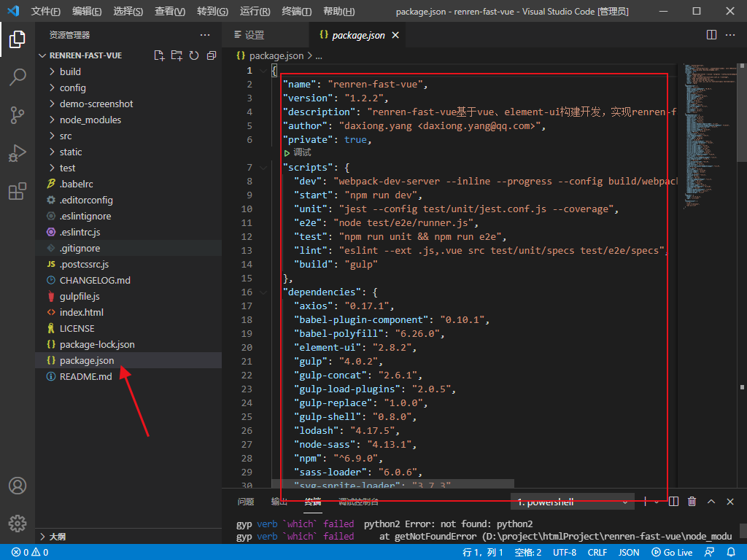Change file encoding UTF-8
Image resolution: width=747 pixels, height=560 pixels.
[565, 552]
